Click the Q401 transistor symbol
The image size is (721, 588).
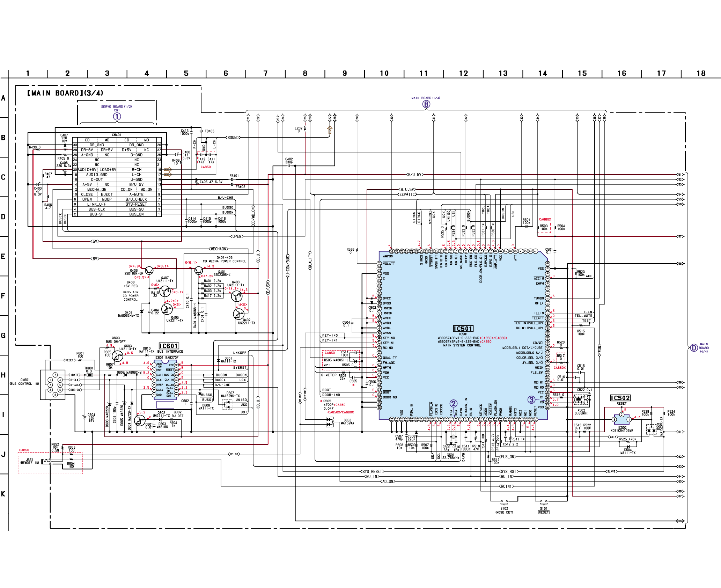199,271
